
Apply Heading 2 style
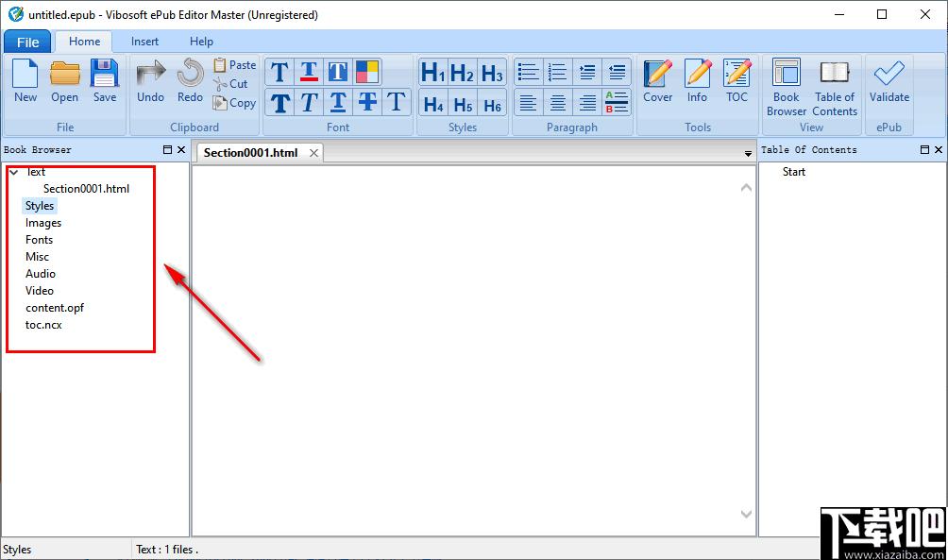[x=463, y=73]
